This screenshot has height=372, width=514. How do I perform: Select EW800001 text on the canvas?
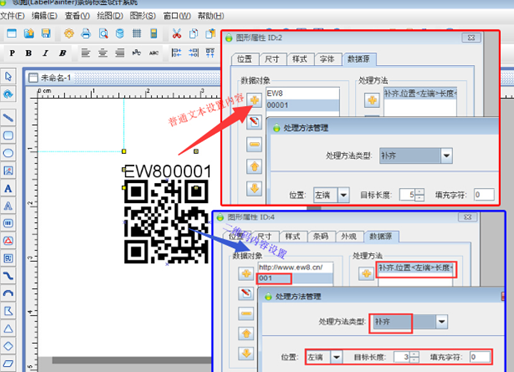168,171
